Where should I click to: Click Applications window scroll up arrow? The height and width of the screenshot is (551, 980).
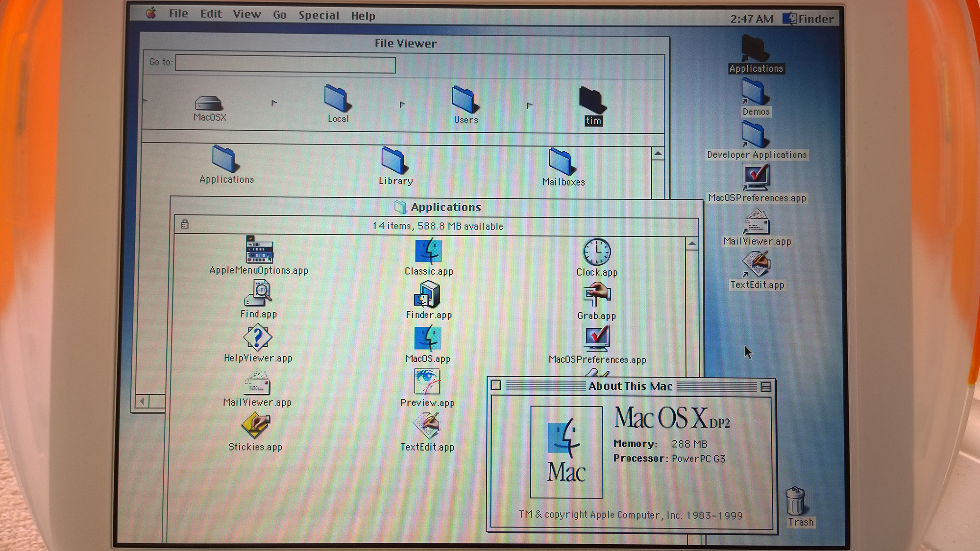[691, 243]
